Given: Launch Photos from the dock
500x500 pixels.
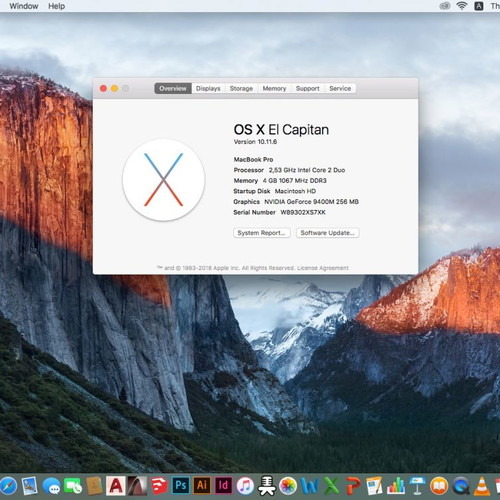Looking at the screenshot, I should [288, 486].
